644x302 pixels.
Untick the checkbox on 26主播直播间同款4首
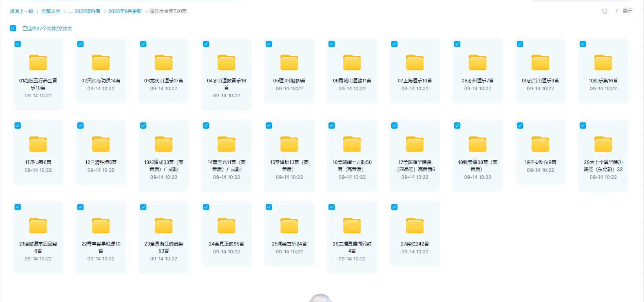332,207
